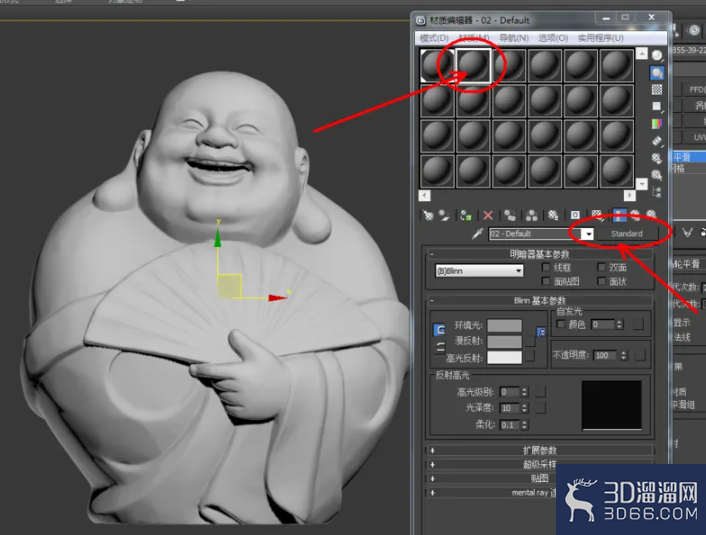Open the 导航(N) menu
Image resolution: width=706 pixels, height=535 pixels.
point(514,38)
